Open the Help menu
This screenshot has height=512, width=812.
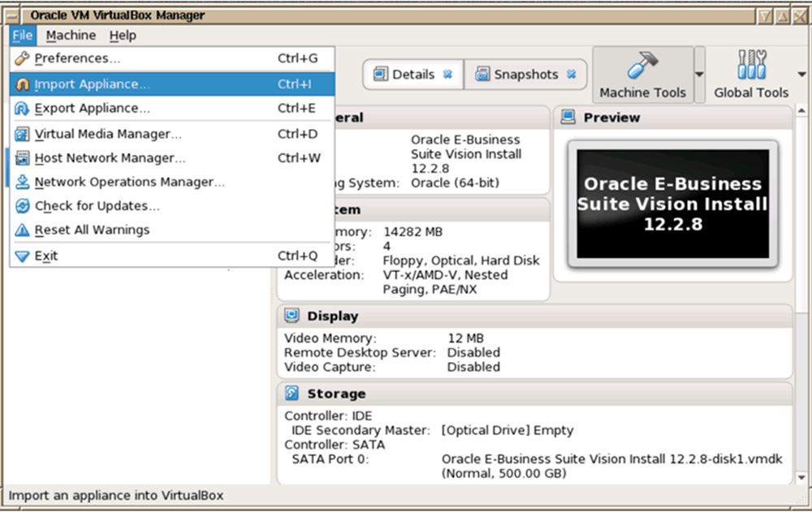coord(123,36)
